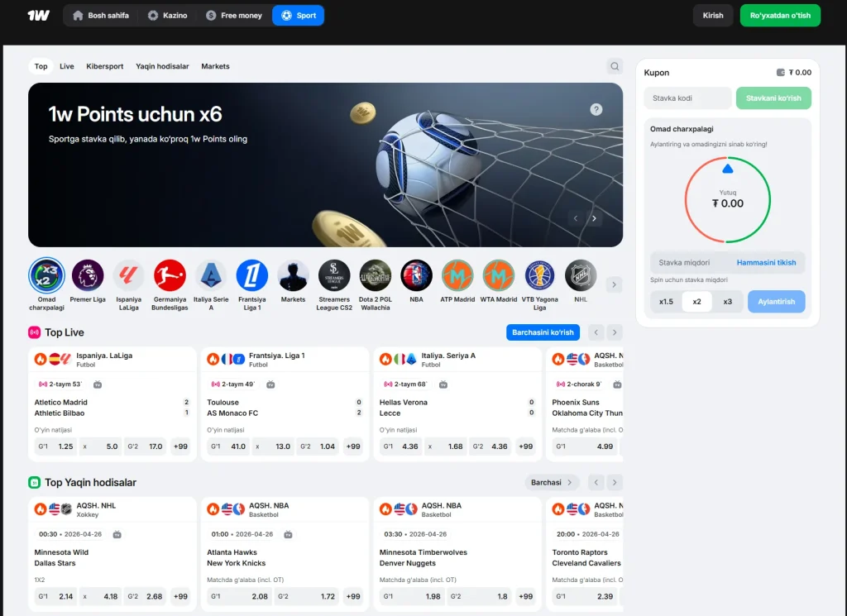Click the Kirish login button

(x=712, y=16)
